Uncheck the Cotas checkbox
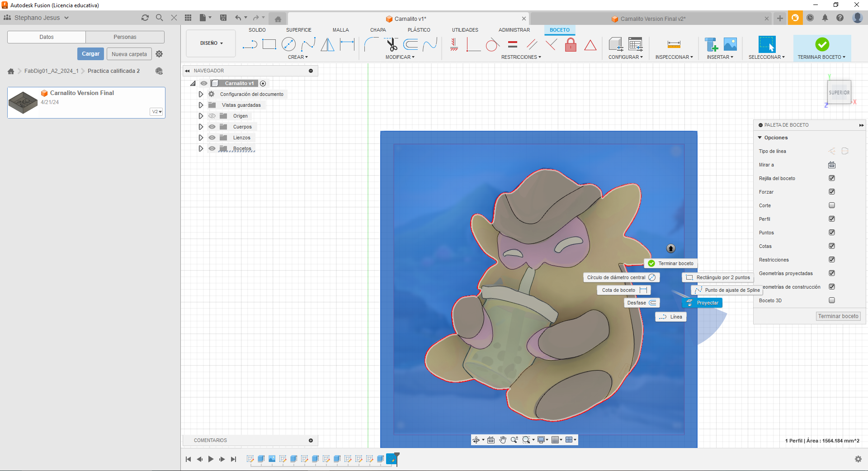This screenshot has width=868, height=471. click(x=832, y=246)
